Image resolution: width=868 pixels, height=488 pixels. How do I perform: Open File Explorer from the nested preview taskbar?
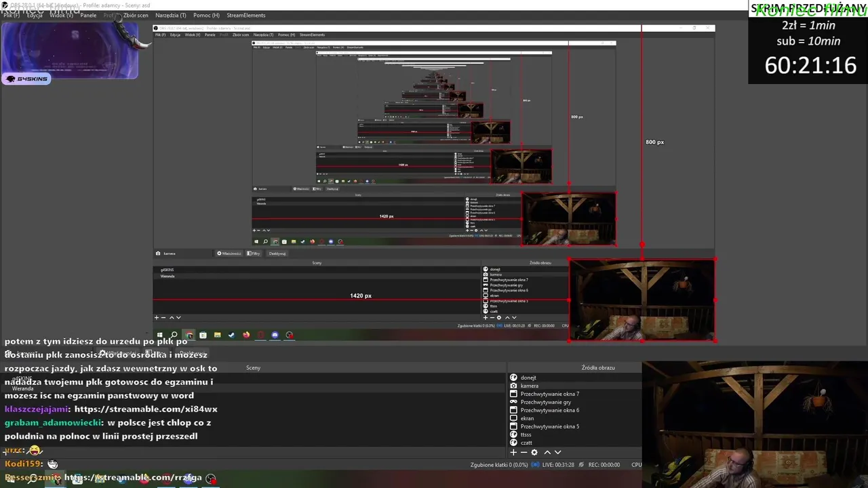[x=217, y=335]
